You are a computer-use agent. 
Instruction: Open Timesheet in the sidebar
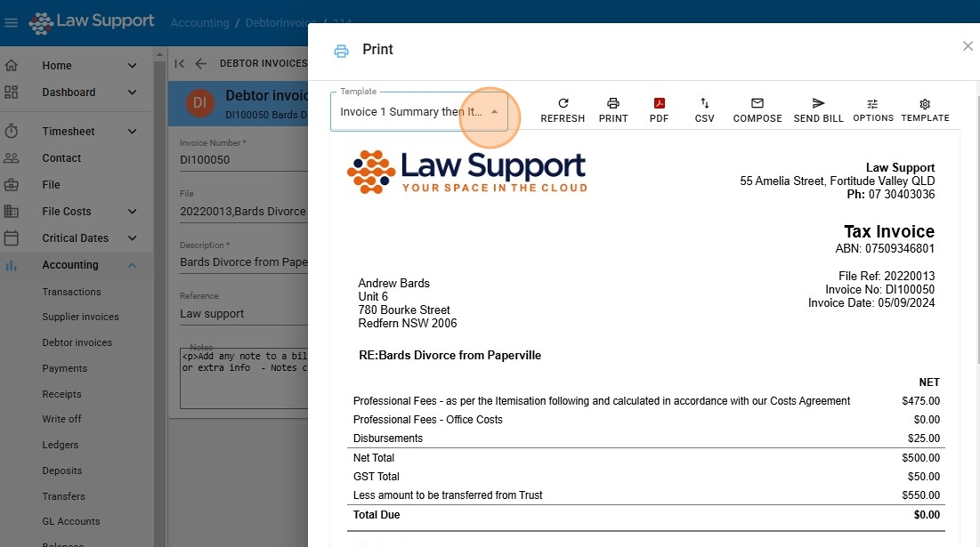69,132
